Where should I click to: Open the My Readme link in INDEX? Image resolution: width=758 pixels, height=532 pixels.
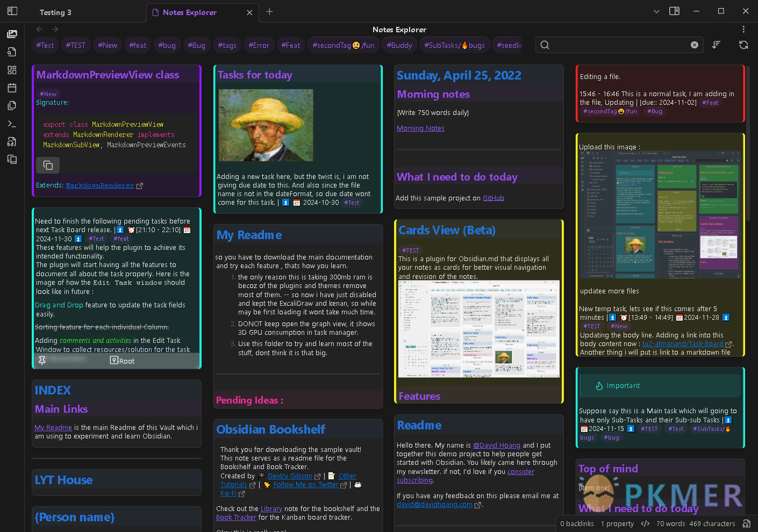[x=53, y=427]
